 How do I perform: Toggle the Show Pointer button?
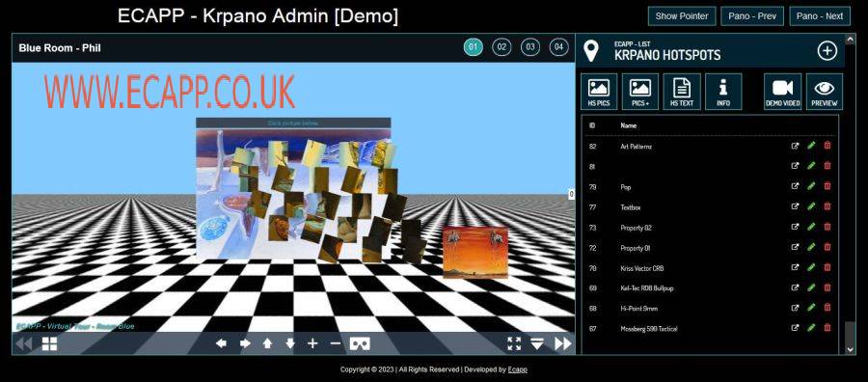pos(682,16)
